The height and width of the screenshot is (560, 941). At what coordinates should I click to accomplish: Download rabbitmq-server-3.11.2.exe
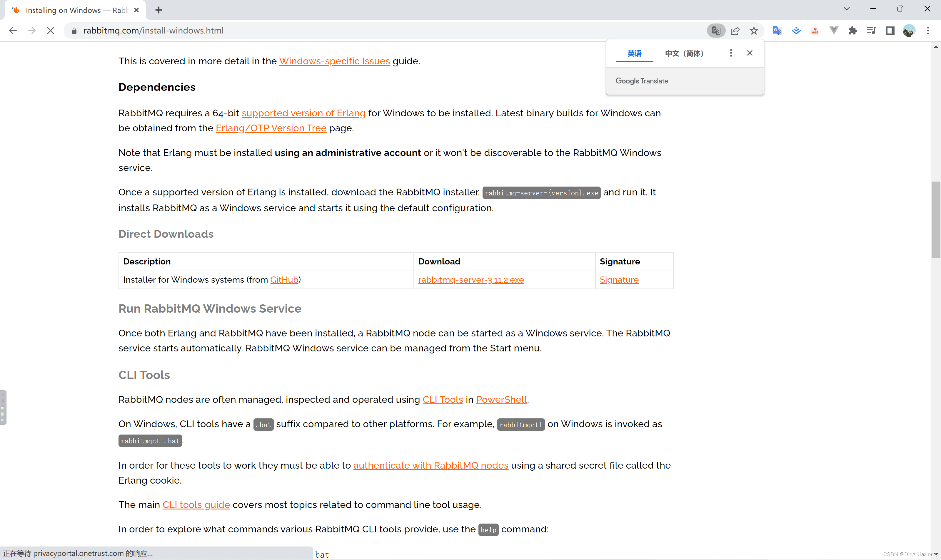tap(471, 280)
